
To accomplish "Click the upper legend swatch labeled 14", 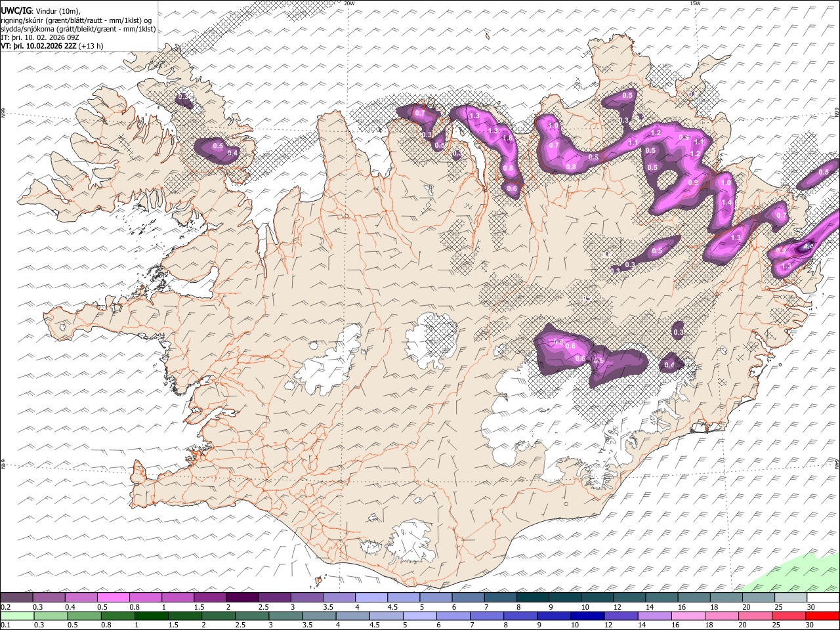I will tap(661, 598).
